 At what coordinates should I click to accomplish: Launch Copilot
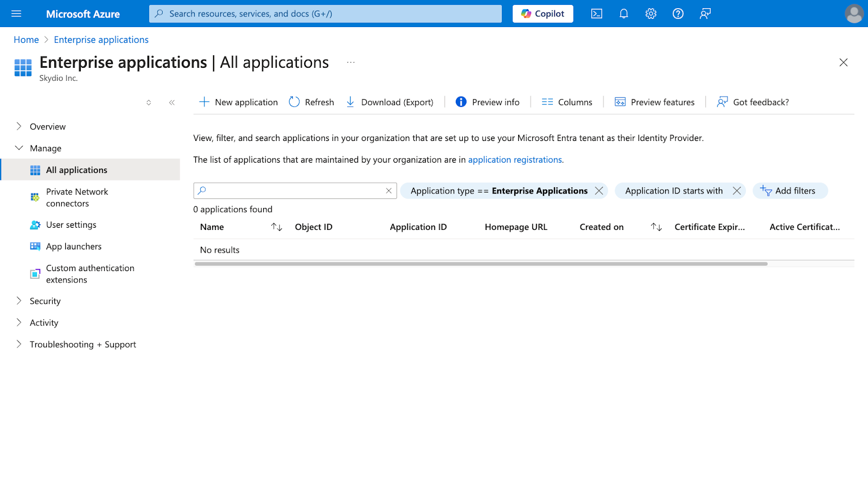click(542, 14)
